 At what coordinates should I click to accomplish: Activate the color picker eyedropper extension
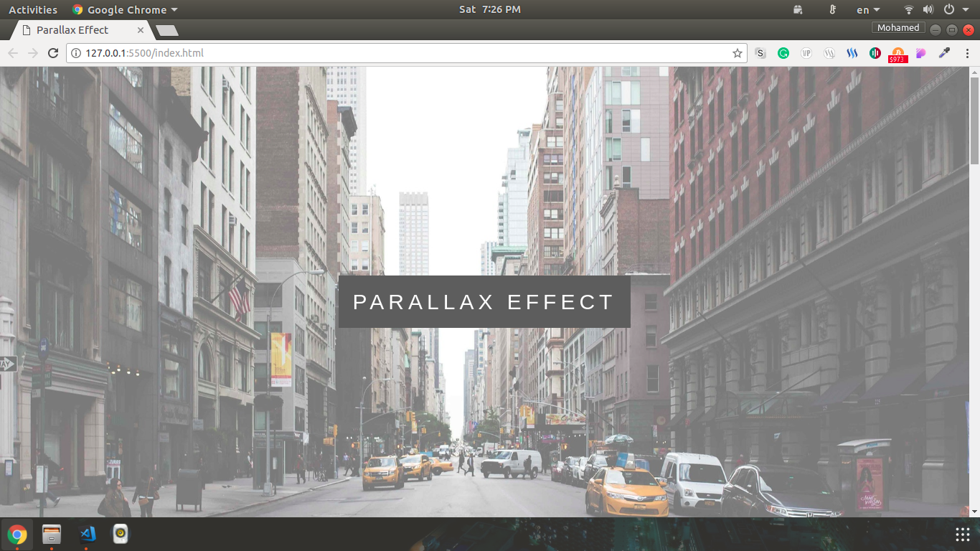944,53
